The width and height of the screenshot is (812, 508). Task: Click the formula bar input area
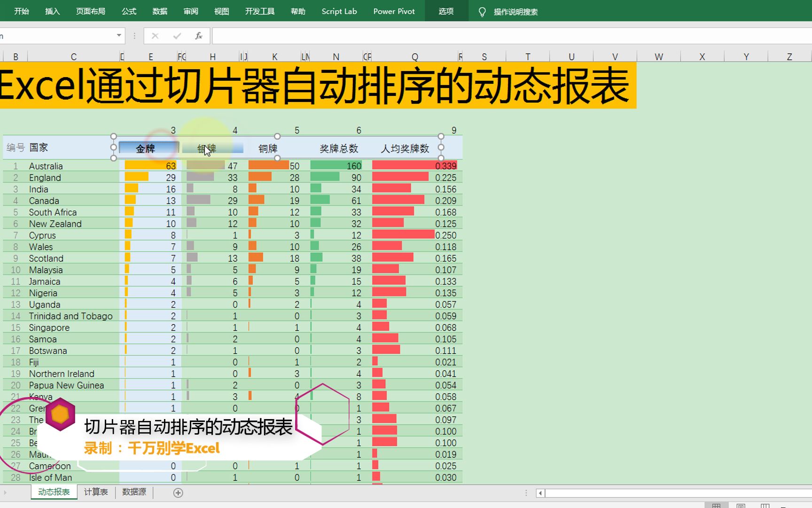click(x=512, y=36)
